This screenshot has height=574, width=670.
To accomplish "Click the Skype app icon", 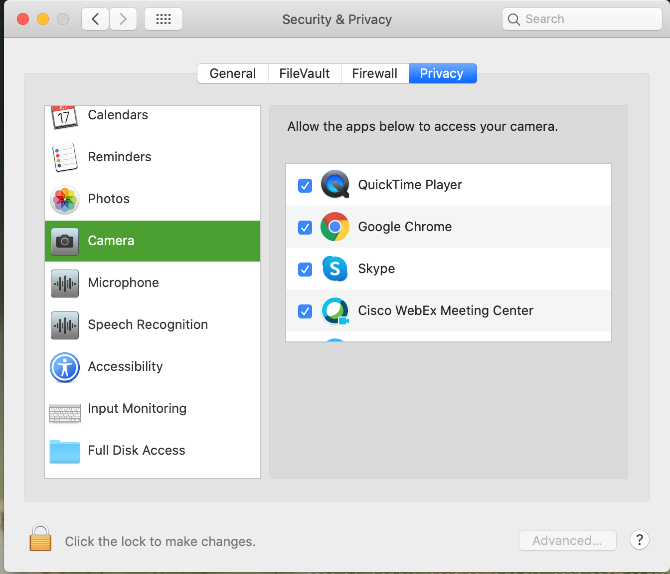I will pos(335,268).
